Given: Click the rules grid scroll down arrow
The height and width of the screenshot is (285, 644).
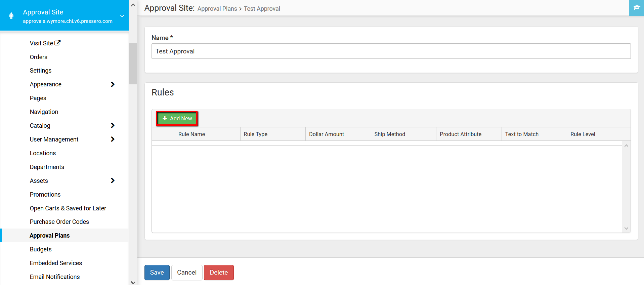Looking at the screenshot, I should tap(626, 228).
